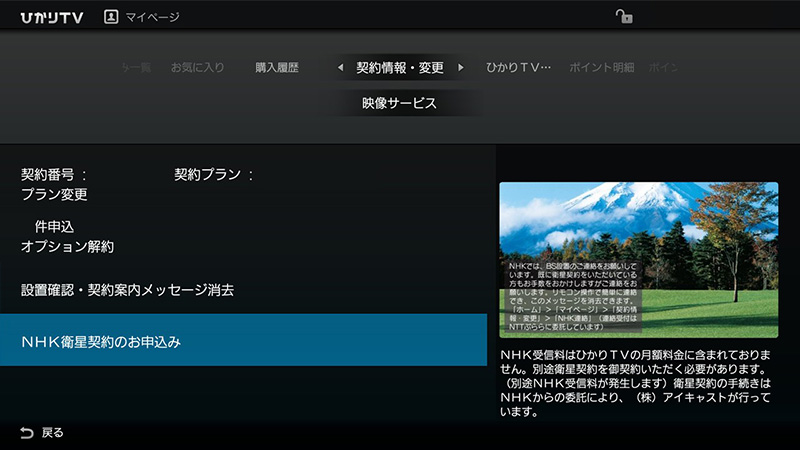Click the 戻る back arrow icon
The height and width of the screenshot is (450, 800).
click(26, 433)
